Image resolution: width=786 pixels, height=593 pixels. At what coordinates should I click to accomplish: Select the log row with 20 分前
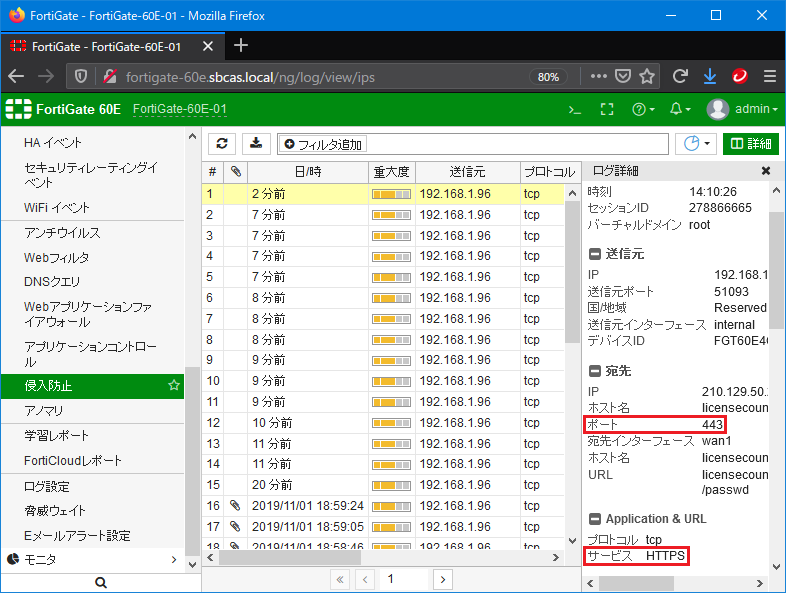pyautogui.click(x=383, y=485)
